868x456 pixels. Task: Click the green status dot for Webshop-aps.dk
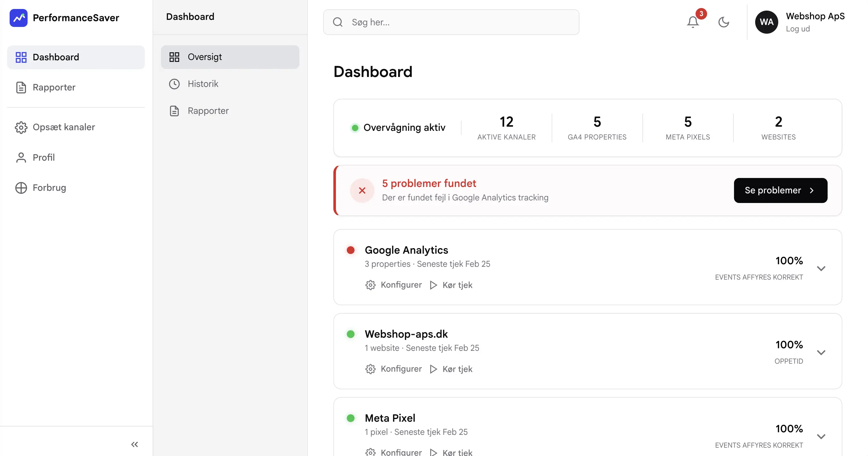click(x=350, y=334)
